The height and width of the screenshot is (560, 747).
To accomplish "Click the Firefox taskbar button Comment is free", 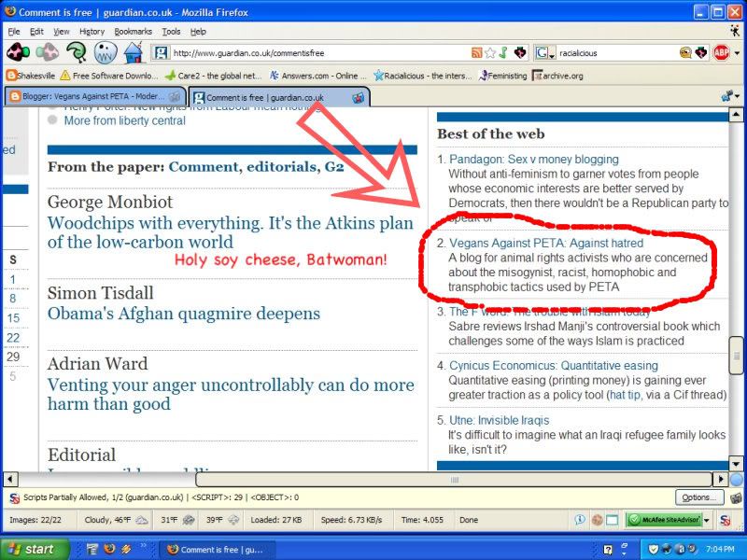I will (x=218, y=550).
